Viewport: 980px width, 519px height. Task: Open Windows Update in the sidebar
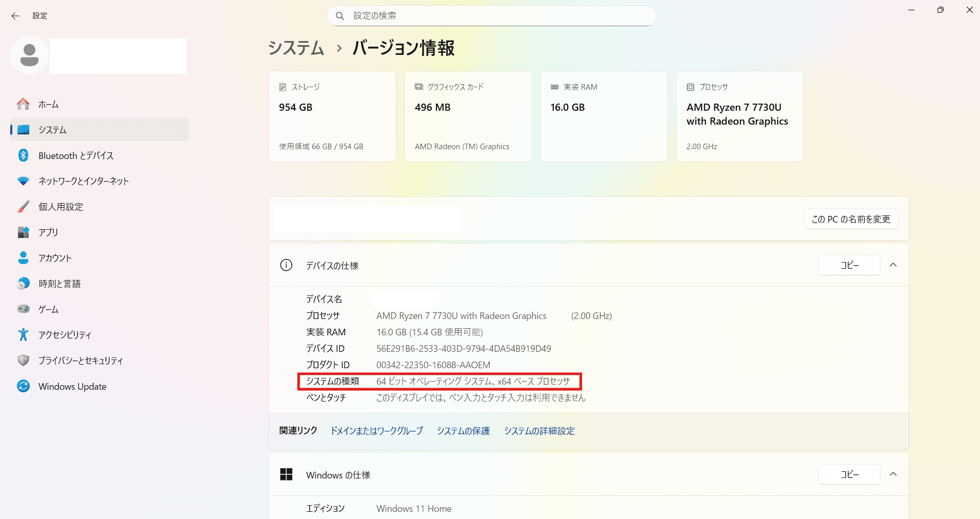(x=99, y=386)
